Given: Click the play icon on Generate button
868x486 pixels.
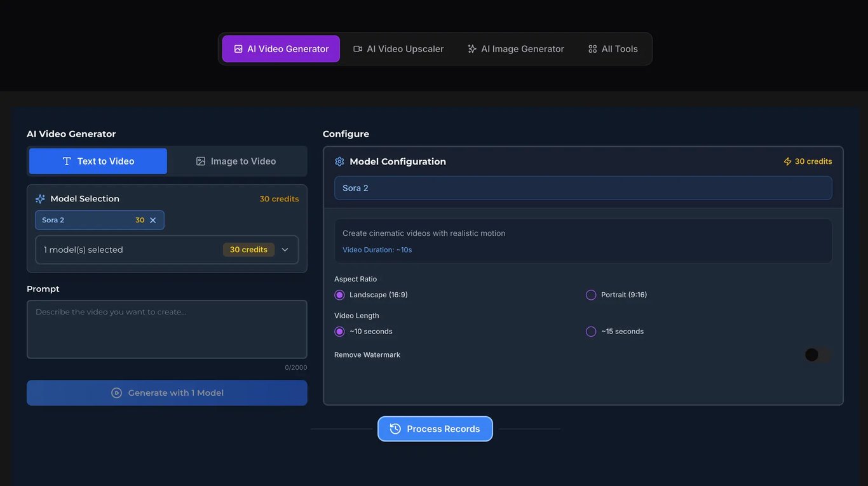Looking at the screenshot, I should pyautogui.click(x=116, y=393).
